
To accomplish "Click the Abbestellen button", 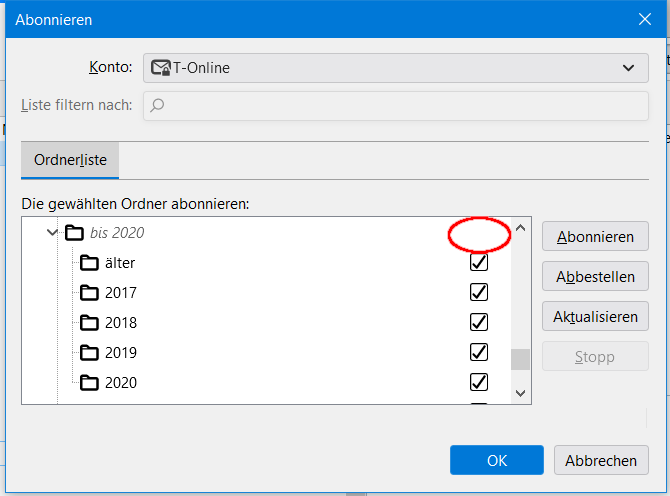I will click(x=595, y=275).
